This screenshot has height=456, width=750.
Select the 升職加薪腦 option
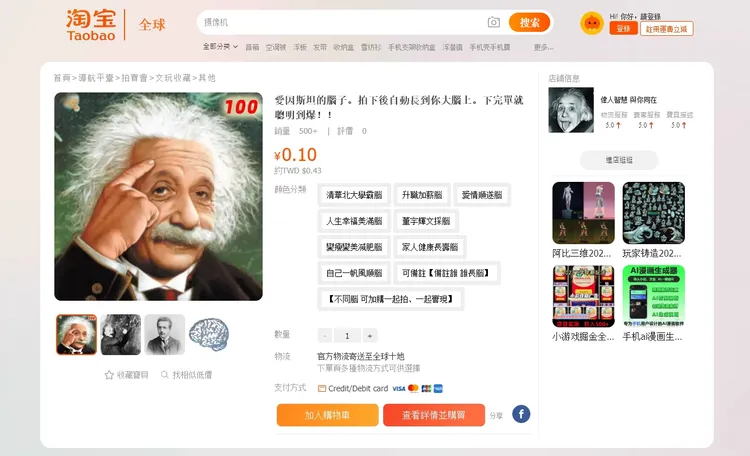(422, 195)
